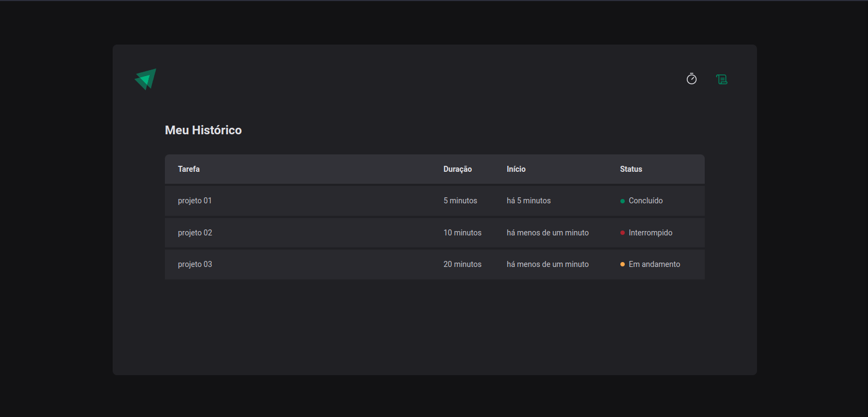Viewport: 868px width, 417px height.
Task: Click the yellow dot beside Em andamento
Action: pos(623,264)
